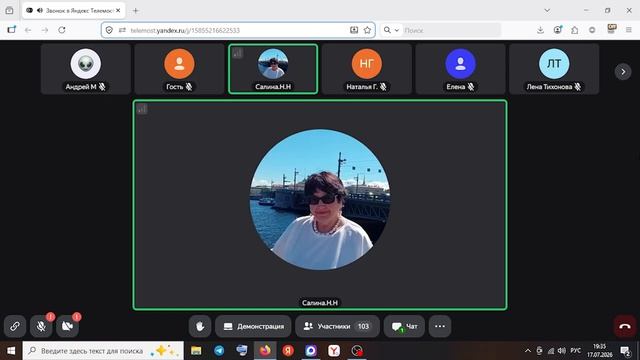
Task: Start screen sharing with Демонстрация
Action: click(253, 326)
